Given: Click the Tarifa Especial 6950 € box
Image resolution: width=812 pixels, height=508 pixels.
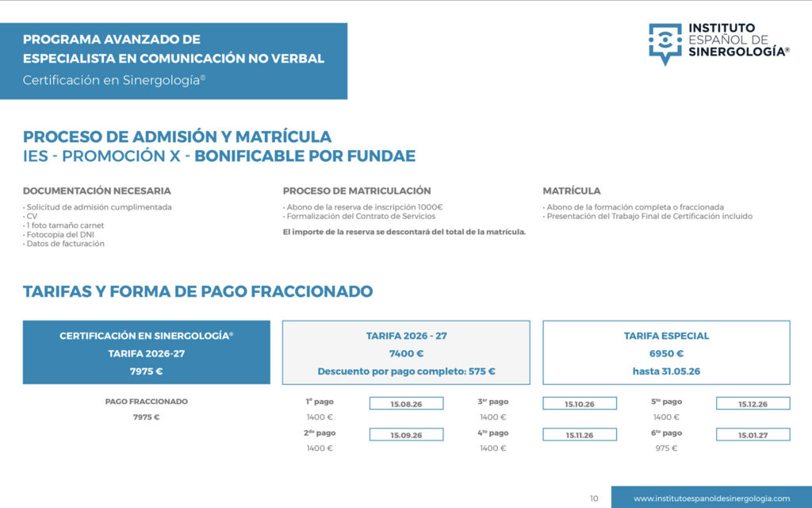Looking at the screenshot, I should [666, 352].
